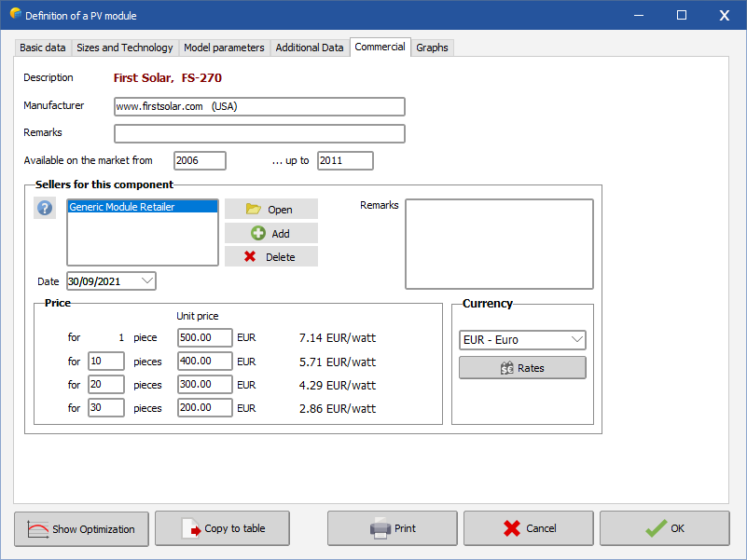
Task: Print the module definition
Action: pyautogui.click(x=392, y=528)
